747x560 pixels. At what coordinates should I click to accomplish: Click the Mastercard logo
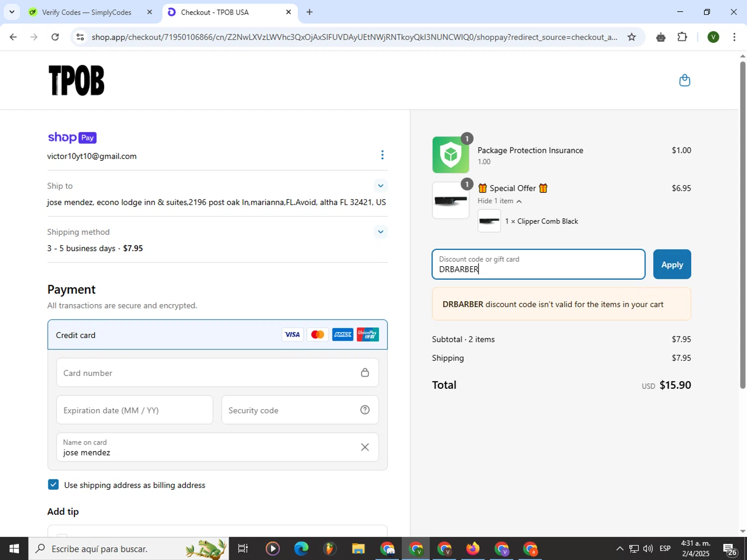pyautogui.click(x=317, y=335)
